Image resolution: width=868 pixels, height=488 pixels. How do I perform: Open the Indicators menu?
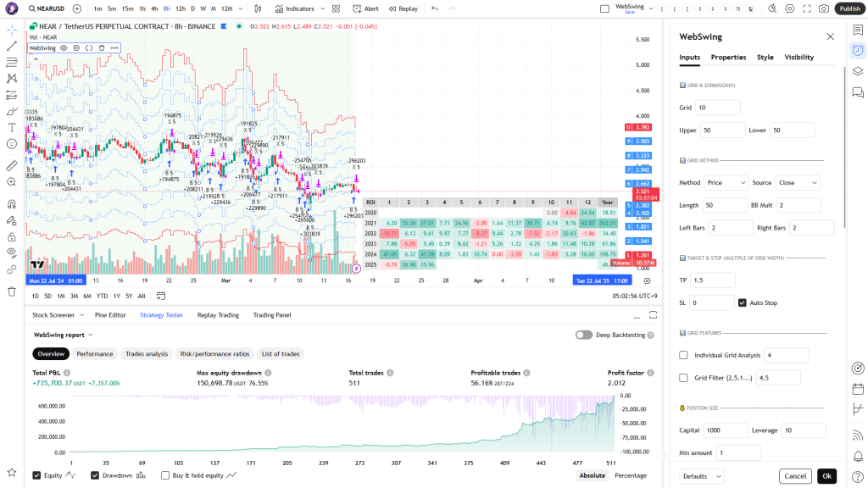(294, 8)
